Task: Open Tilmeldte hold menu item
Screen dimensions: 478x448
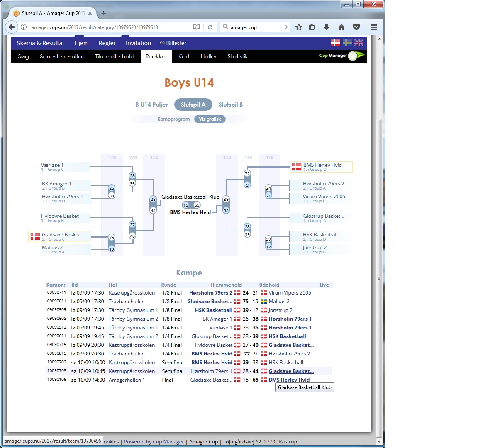Action: 115,56
